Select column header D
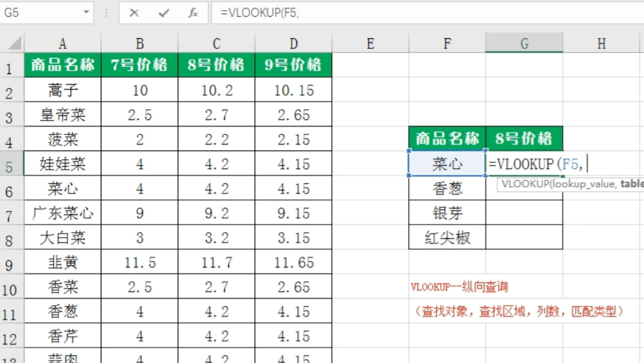 (293, 44)
